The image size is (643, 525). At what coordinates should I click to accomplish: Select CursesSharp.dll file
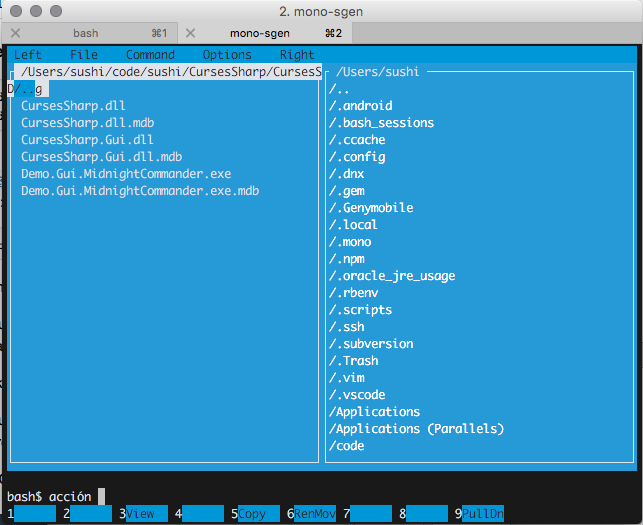pos(73,106)
